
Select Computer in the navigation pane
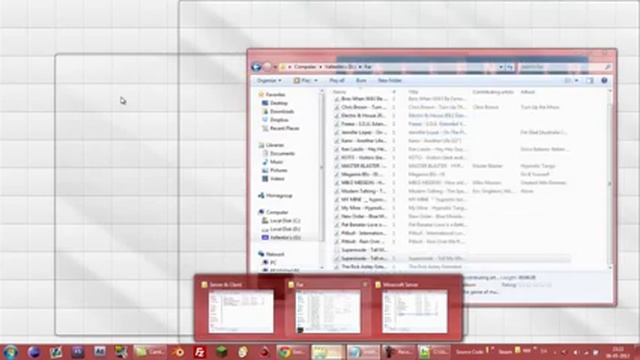277,212
